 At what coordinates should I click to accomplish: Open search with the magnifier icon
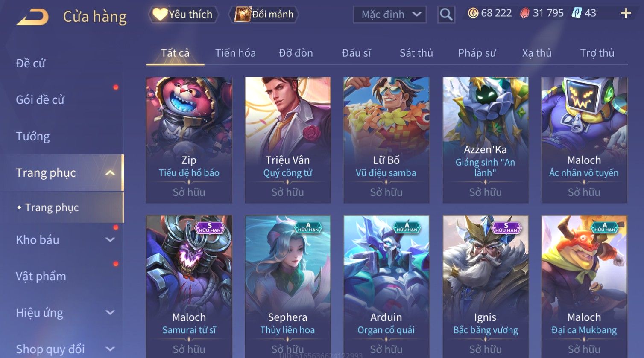click(446, 15)
